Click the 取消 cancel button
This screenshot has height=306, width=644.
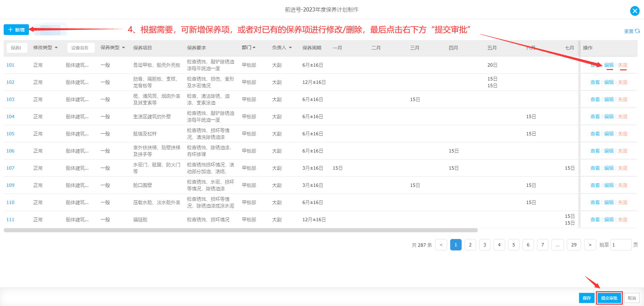[632, 298]
